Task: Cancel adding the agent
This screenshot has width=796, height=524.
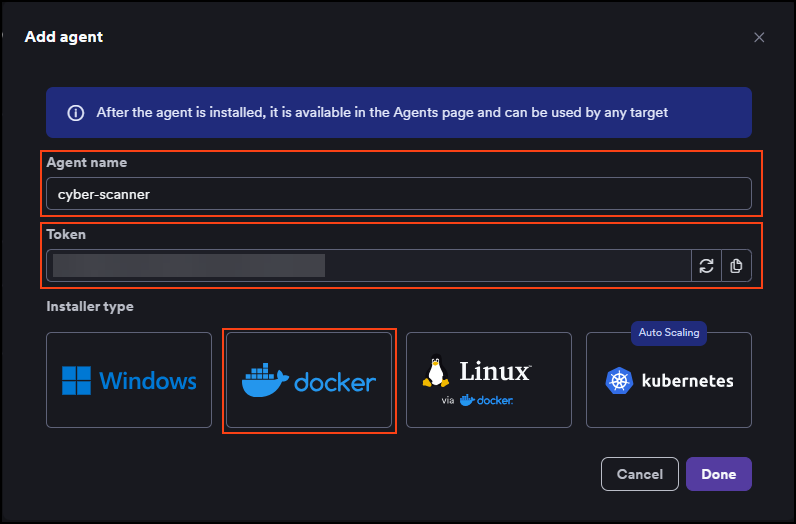Action: point(640,474)
